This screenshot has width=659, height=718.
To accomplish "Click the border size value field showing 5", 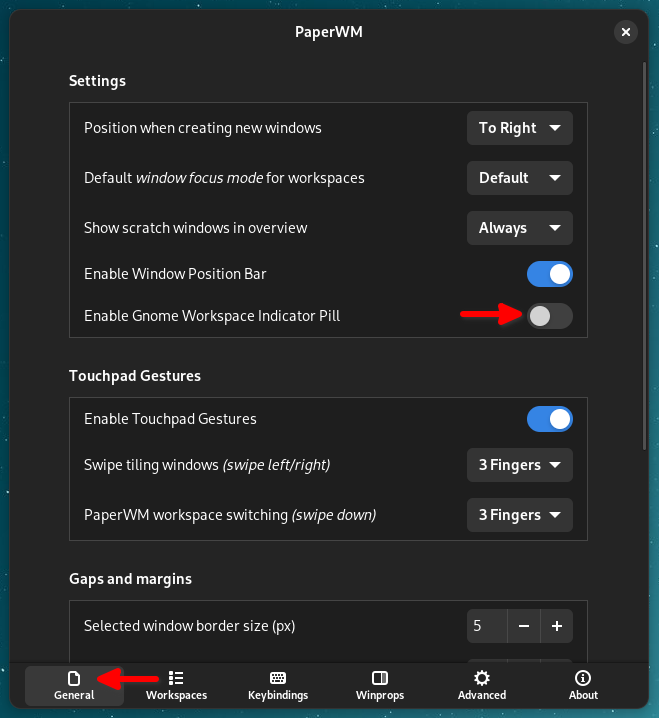I will pyautogui.click(x=487, y=626).
